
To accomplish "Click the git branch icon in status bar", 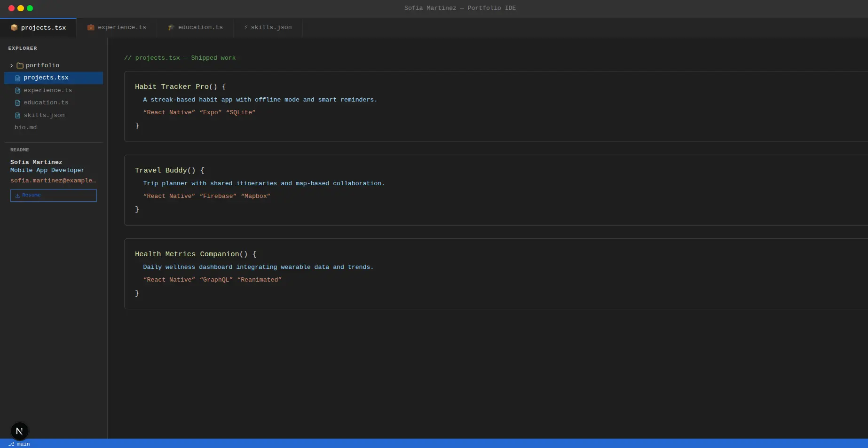I will pyautogui.click(x=11, y=444).
